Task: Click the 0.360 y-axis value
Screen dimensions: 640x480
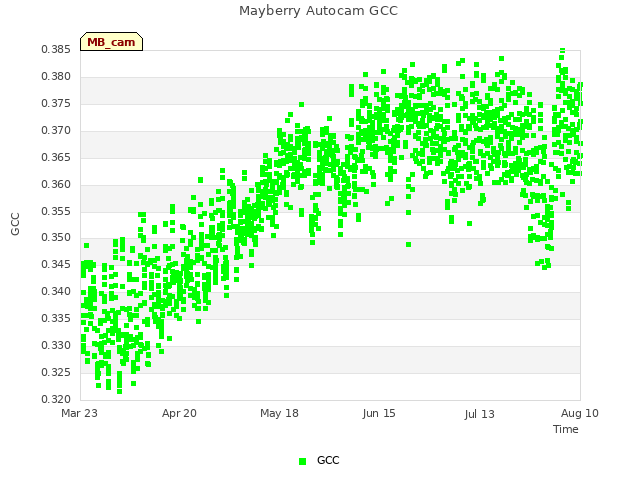Action: click(56, 184)
